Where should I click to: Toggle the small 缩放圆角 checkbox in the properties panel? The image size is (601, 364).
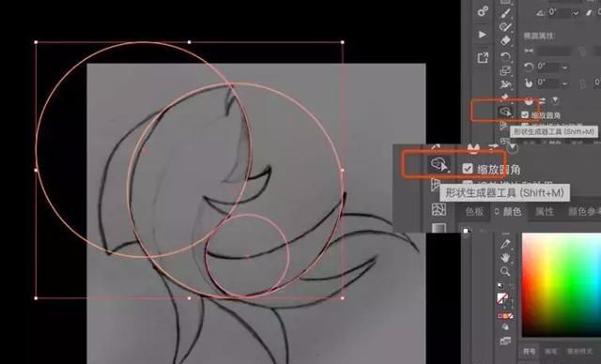pos(525,114)
